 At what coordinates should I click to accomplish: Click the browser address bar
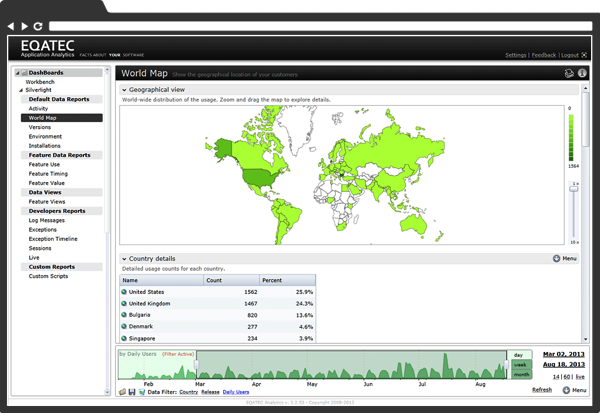pyautogui.click(x=321, y=26)
